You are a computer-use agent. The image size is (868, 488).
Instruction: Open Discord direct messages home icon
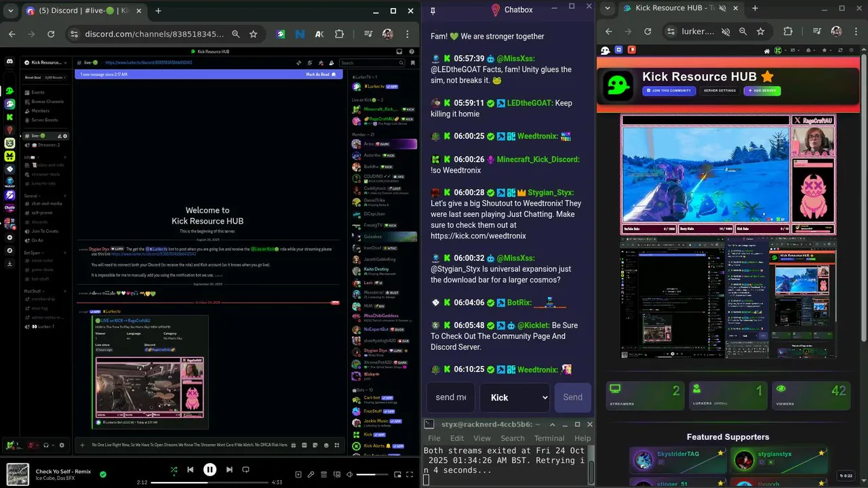9,62
